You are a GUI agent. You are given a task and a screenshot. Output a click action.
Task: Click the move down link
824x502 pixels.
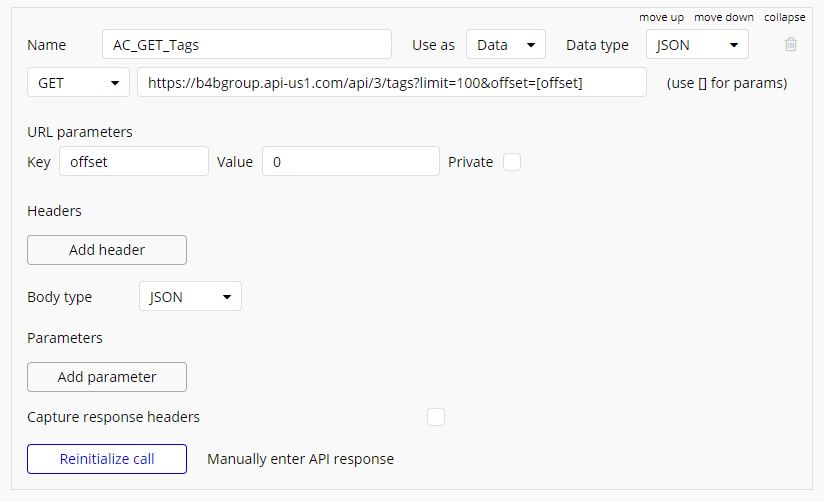click(724, 17)
